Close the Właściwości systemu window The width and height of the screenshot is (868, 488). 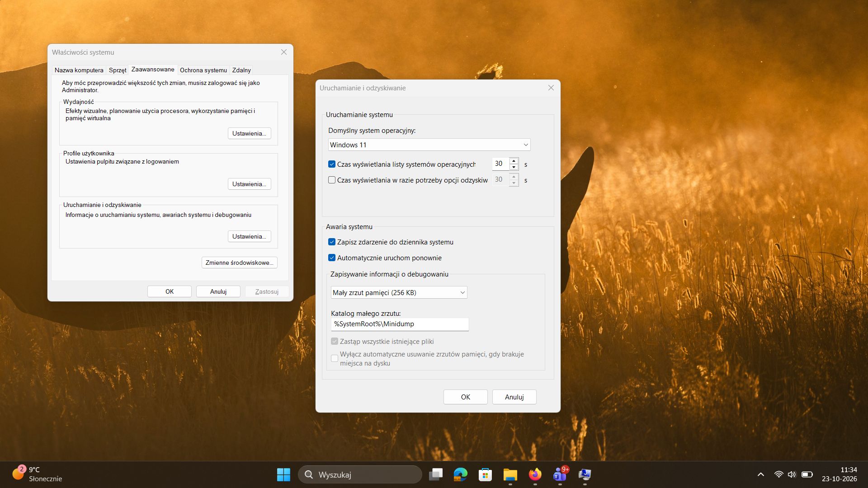point(284,52)
